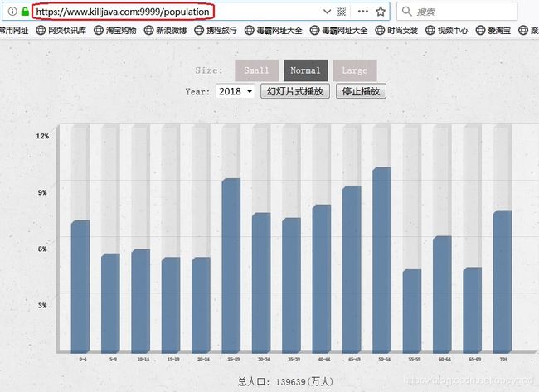The width and height of the screenshot is (539, 392).
Task: Click the 总人口: 139639(万人) total text
Action: click(285, 381)
